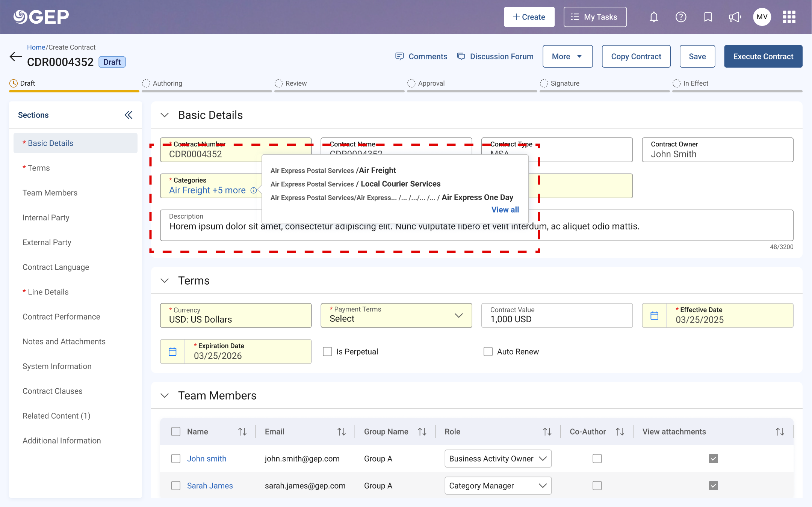Click the Contract Owner field

pyautogui.click(x=718, y=150)
